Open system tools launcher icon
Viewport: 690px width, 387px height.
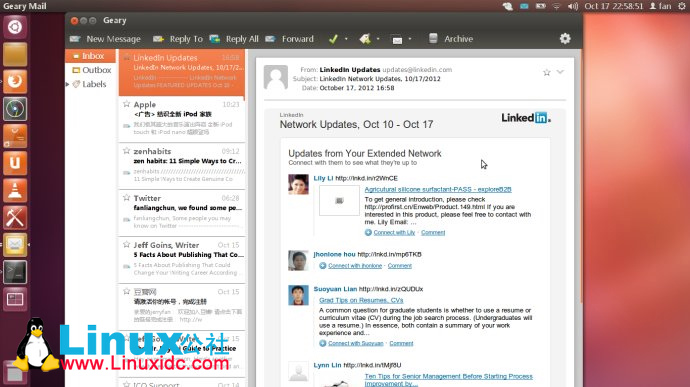[x=15, y=218]
